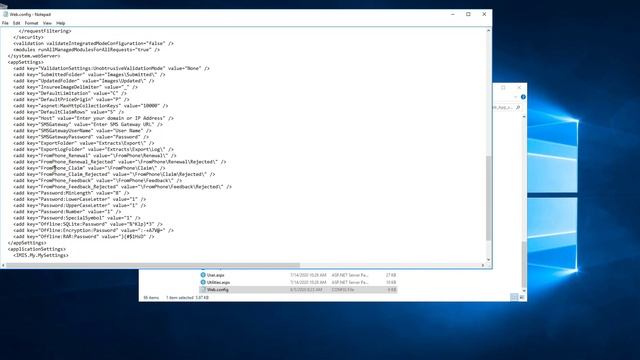
Task: Click the </appSettings> closing tag line
Action: click(27, 243)
